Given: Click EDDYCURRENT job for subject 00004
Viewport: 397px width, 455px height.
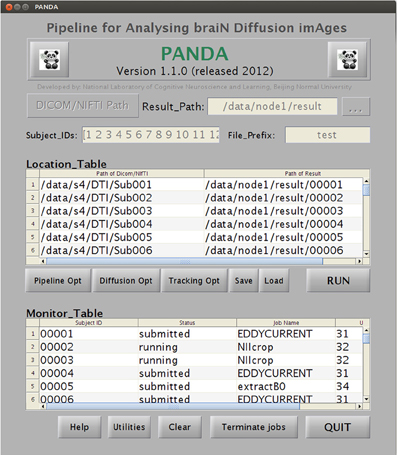Looking at the screenshot, I should click(x=286, y=373).
